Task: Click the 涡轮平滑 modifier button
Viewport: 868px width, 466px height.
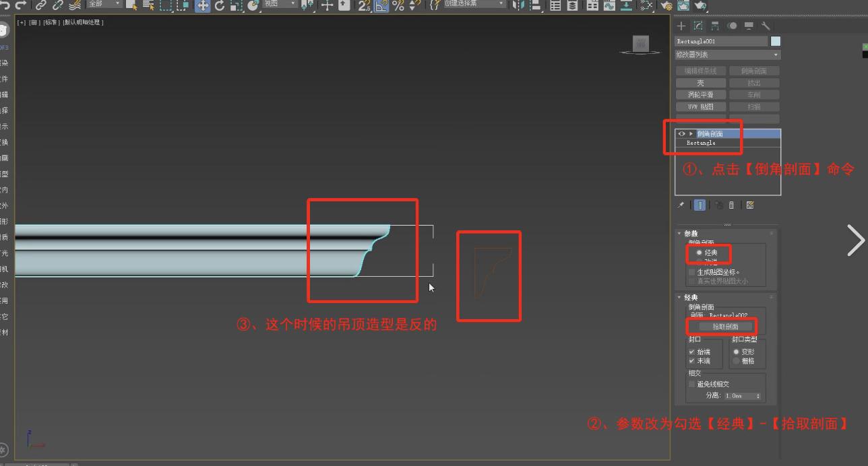Action: point(700,95)
